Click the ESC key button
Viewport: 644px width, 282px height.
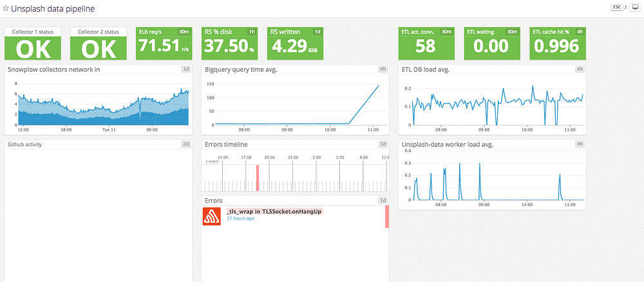[x=618, y=8]
